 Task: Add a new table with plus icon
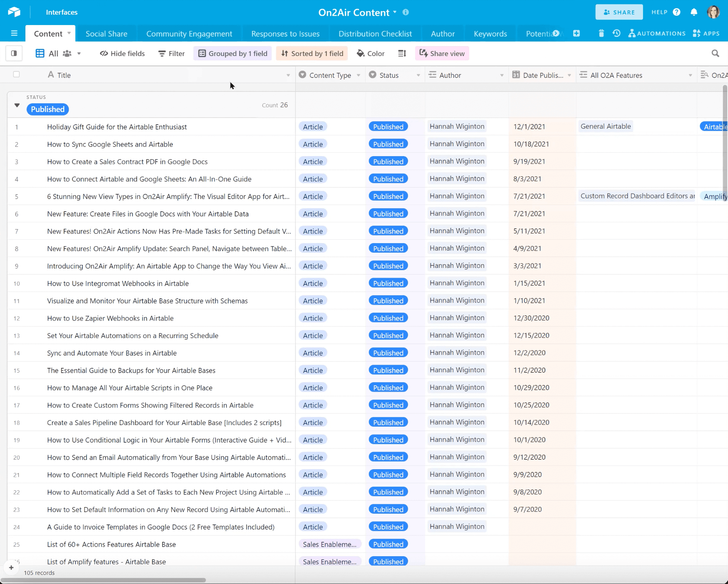point(576,33)
